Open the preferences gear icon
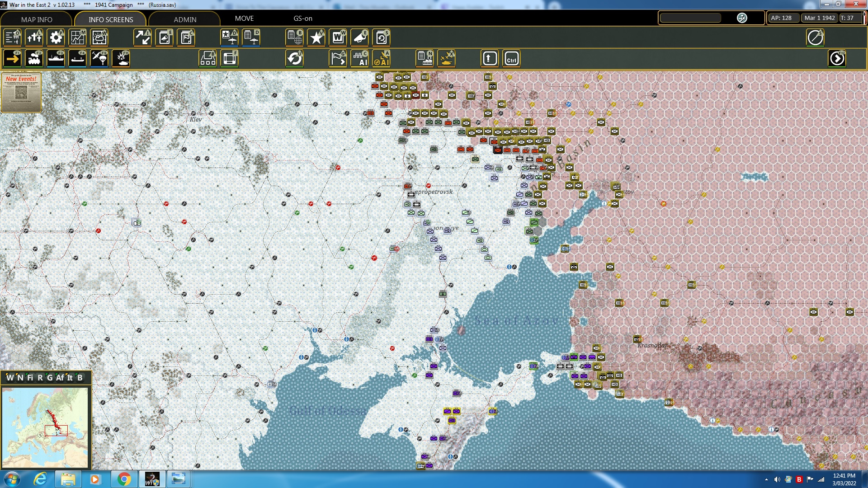The image size is (868, 488). tap(56, 38)
